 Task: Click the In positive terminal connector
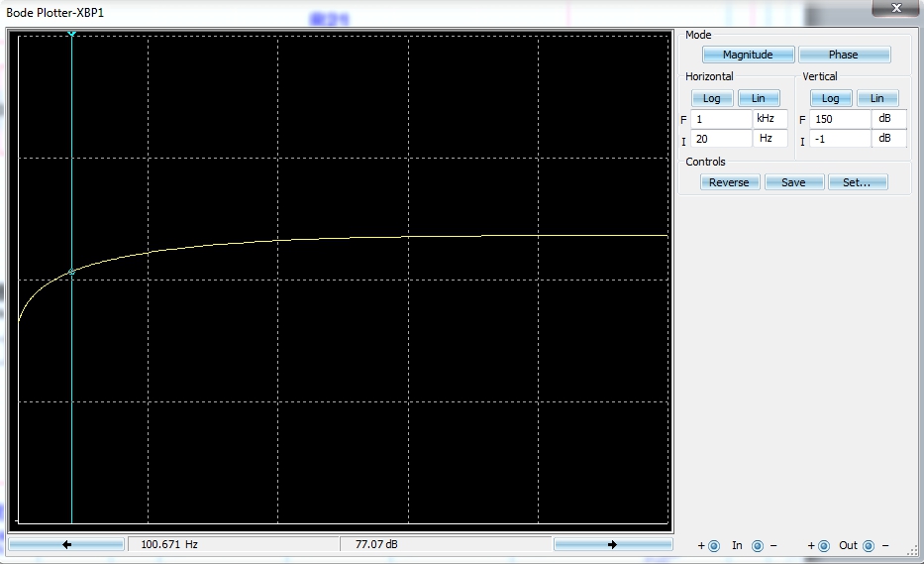(714, 545)
